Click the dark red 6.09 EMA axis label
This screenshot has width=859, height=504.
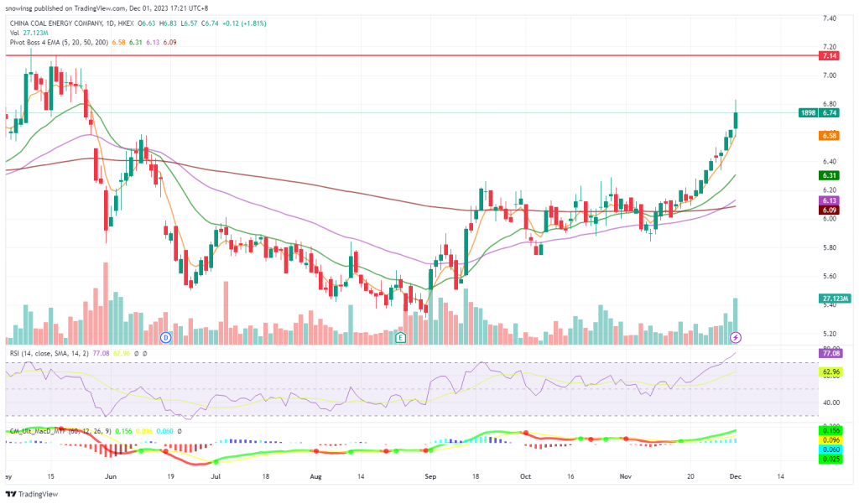pyautogui.click(x=829, y=210)
